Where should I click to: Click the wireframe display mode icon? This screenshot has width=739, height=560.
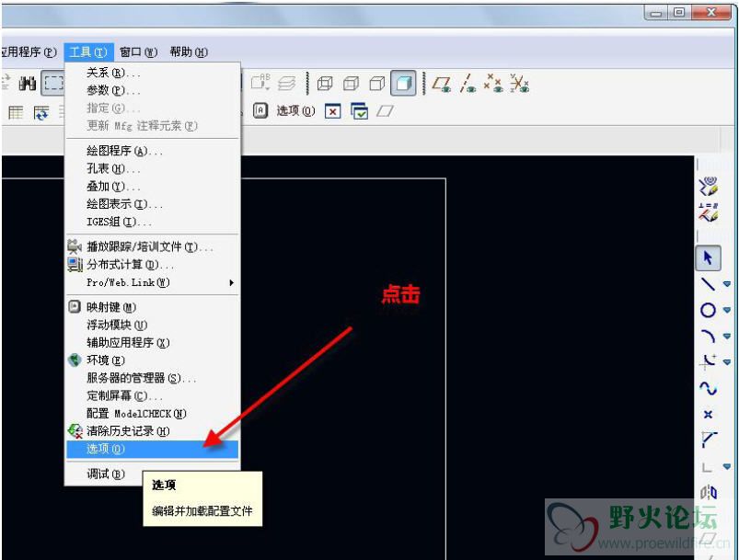pyautogui.click(x=324, y=84)
